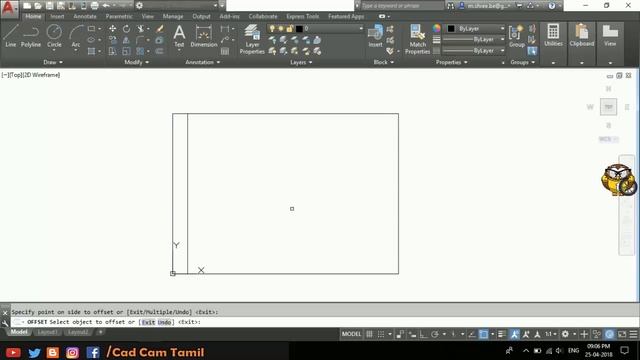Click Undo option in command line

tap(164, 322)
